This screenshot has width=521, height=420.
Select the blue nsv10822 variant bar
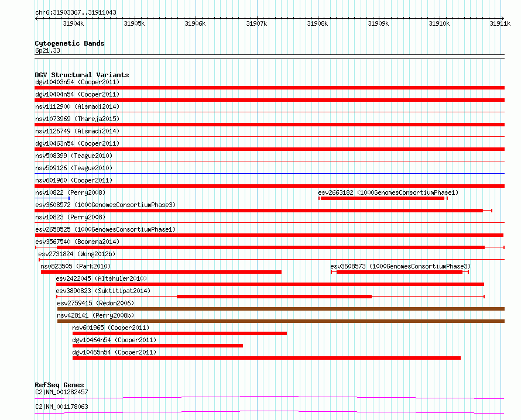click(52, 198)
